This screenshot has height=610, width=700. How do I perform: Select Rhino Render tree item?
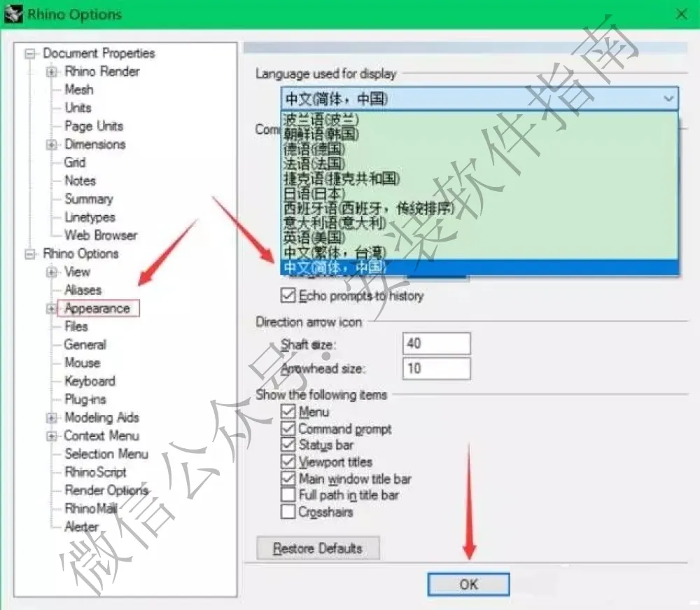(x=102, y=72)
